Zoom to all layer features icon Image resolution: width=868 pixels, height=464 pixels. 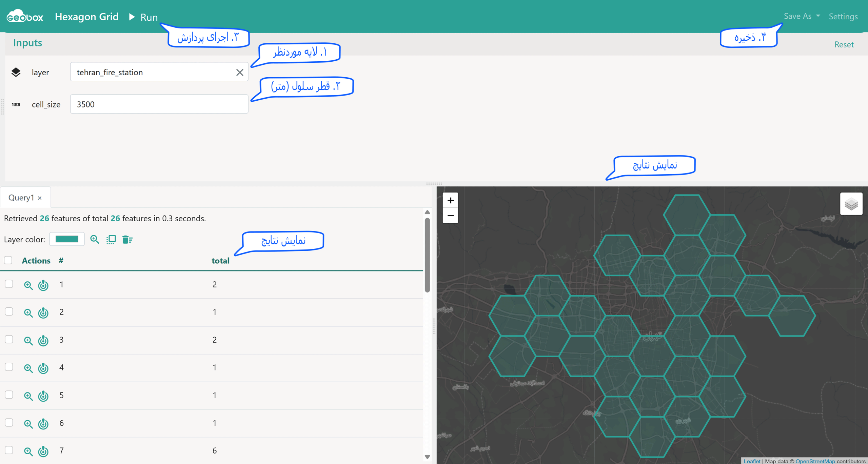[95, 239]
